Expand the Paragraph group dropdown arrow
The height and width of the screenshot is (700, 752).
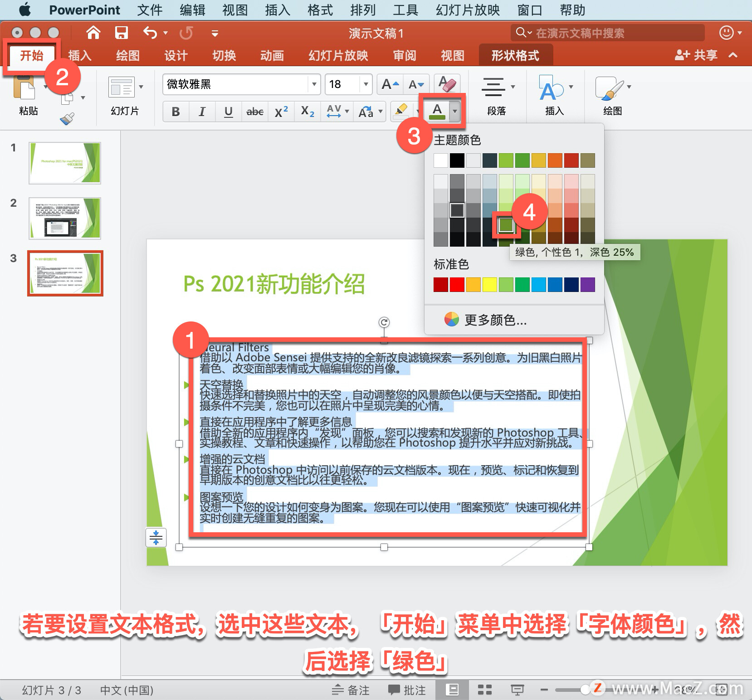[x=513, y=87]
